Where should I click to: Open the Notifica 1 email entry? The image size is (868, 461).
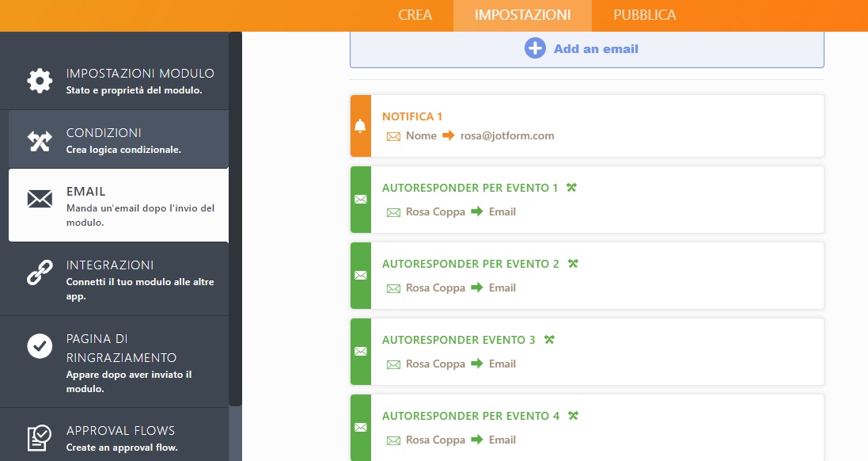click(x=593, y=126)
